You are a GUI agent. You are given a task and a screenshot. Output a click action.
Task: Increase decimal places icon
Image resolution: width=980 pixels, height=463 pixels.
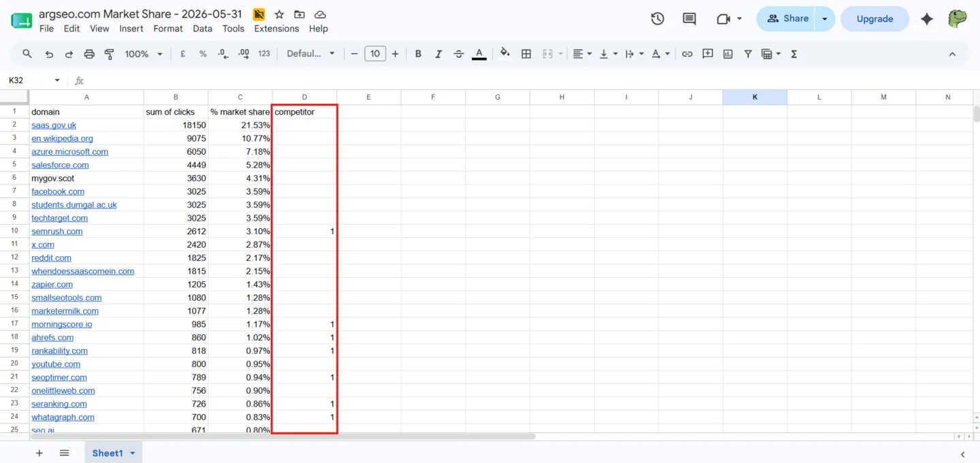244,54
